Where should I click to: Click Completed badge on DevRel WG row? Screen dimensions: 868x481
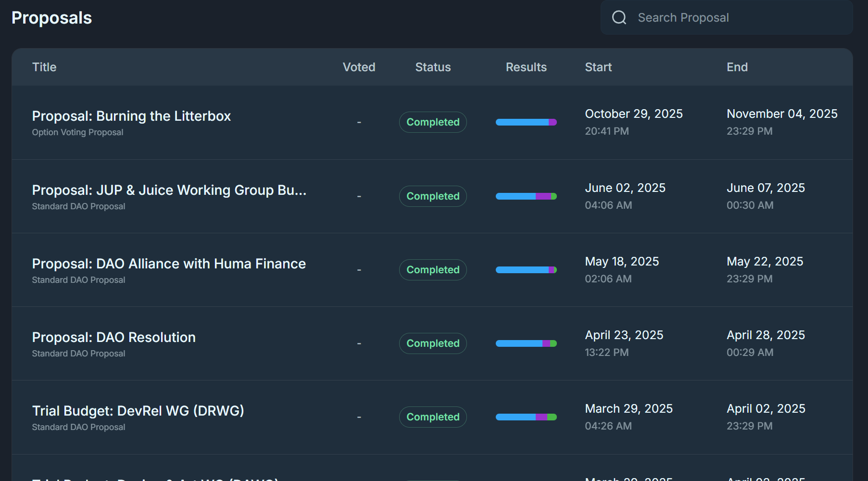433,417
